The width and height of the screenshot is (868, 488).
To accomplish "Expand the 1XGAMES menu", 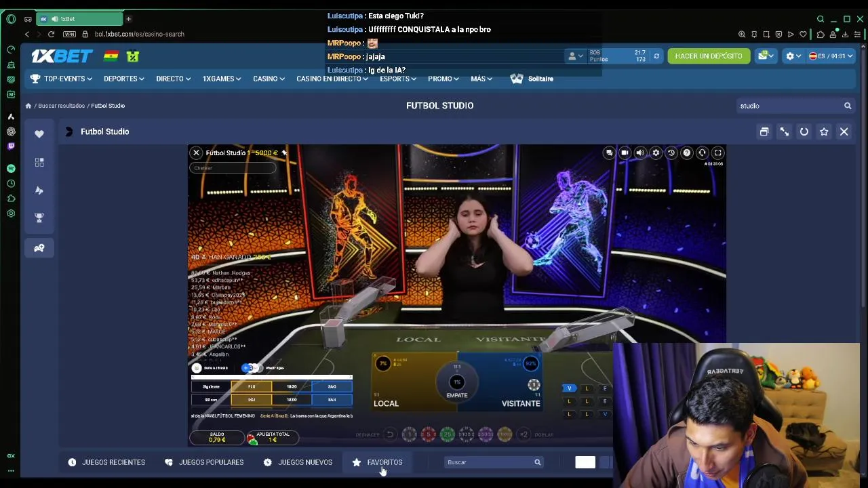I will [x=222, y=79].
